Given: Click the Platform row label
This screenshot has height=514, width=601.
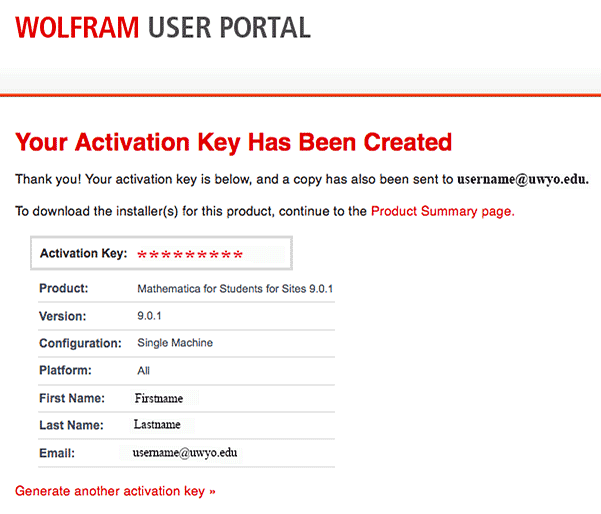Looking at the screenshot, I should point(65,370).
